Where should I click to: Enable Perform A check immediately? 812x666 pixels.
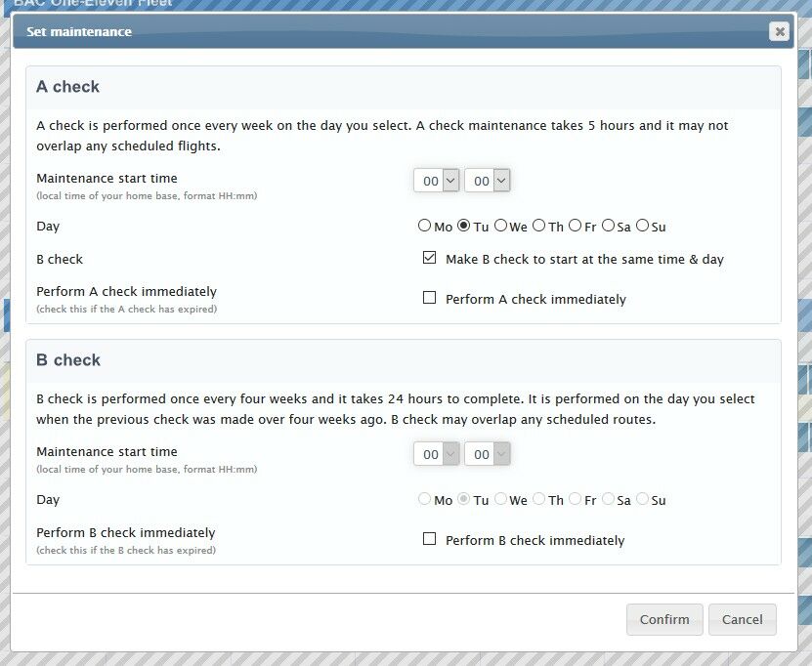click(429, 298)
